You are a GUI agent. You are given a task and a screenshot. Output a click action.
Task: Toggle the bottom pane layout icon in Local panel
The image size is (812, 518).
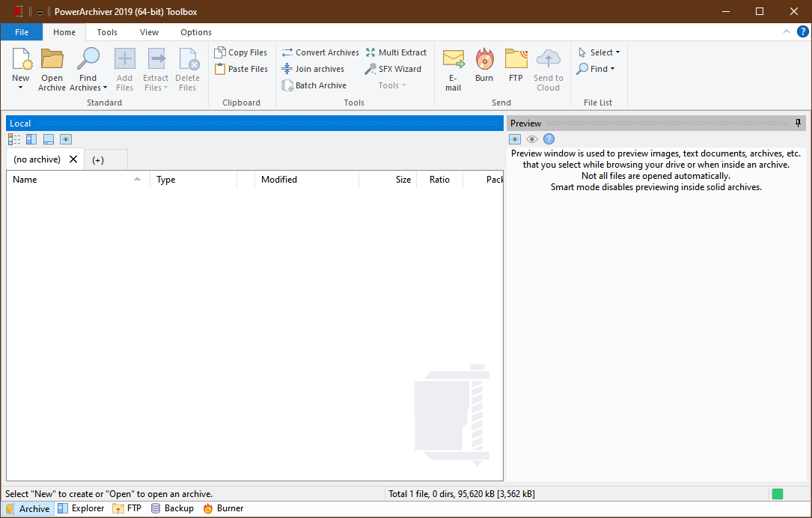49,139
